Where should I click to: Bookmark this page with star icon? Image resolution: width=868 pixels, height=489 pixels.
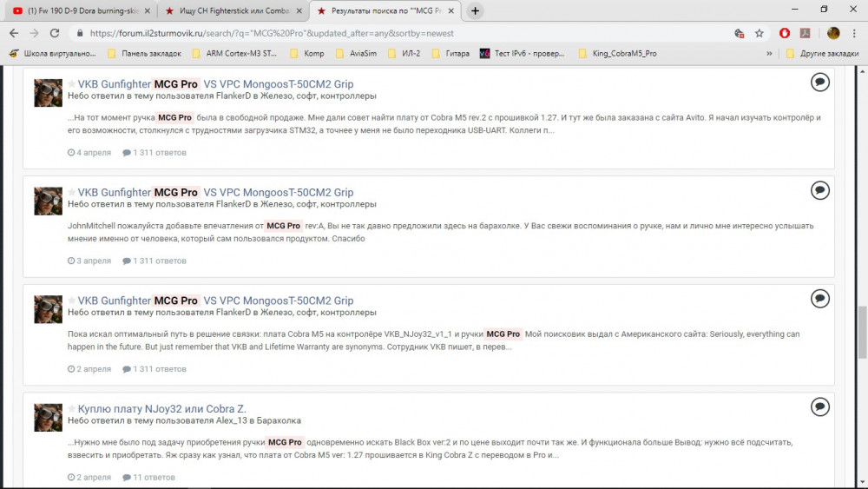pyautogui.click(x=759, y=33)
